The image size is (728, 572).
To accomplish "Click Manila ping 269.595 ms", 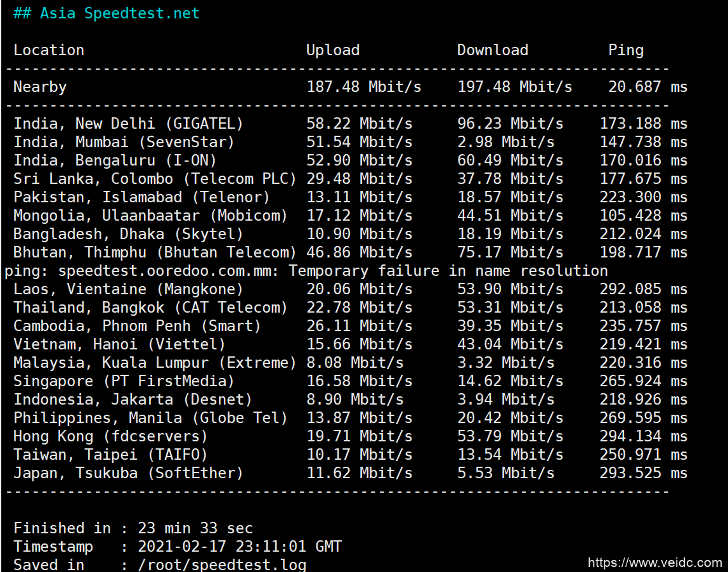I will (644, 418).
